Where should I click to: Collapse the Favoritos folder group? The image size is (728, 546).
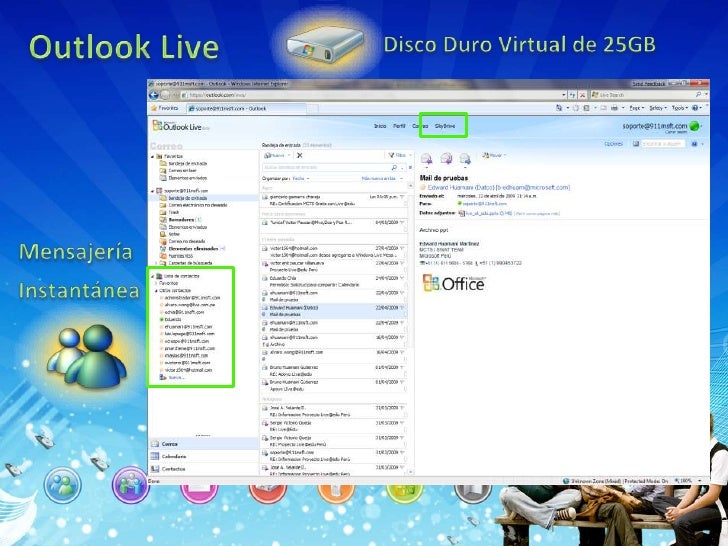[153, 157]
